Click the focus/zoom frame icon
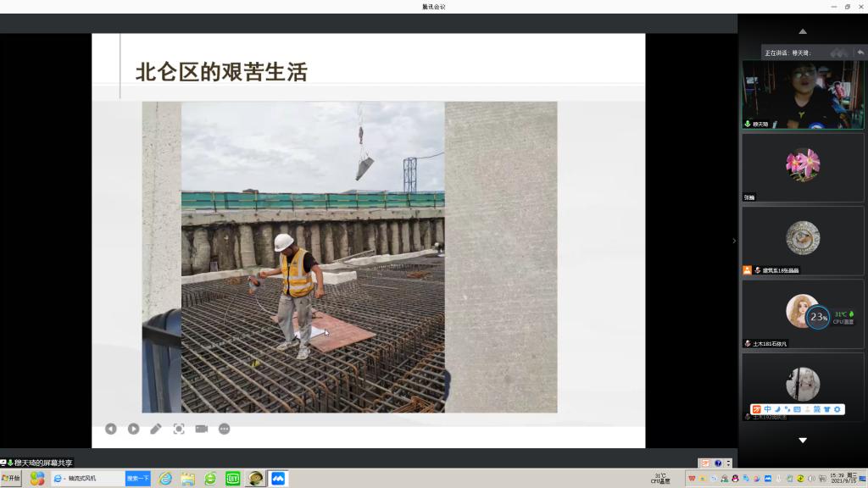The height and width of the screenshot is (488, 868). (179, 429)
